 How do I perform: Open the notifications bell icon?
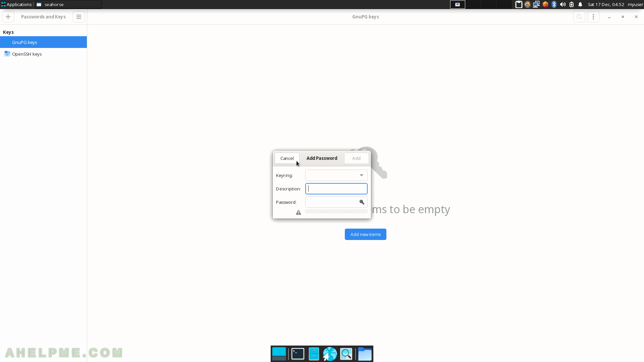580,4
